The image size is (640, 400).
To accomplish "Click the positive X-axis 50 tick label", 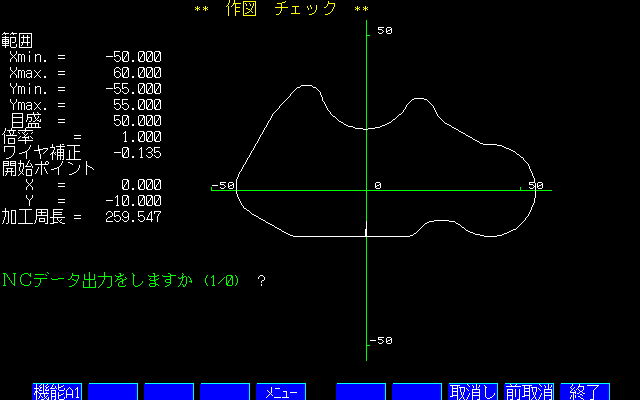I will click(536, 186).
